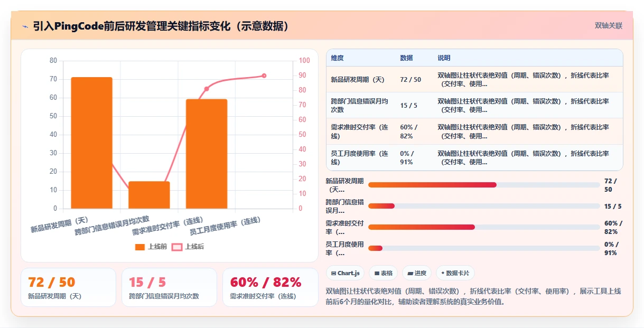The image size is (644, 328).
Task: Click the description paragraph below the tags
Action: pyautogui.click(x=473, y=296)
